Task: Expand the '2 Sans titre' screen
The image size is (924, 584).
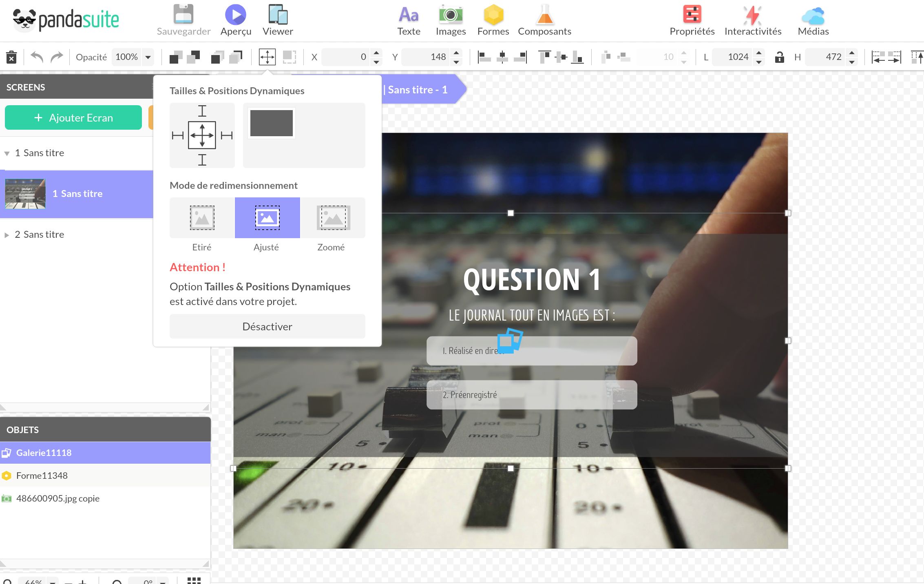Action: pos(7,235)
